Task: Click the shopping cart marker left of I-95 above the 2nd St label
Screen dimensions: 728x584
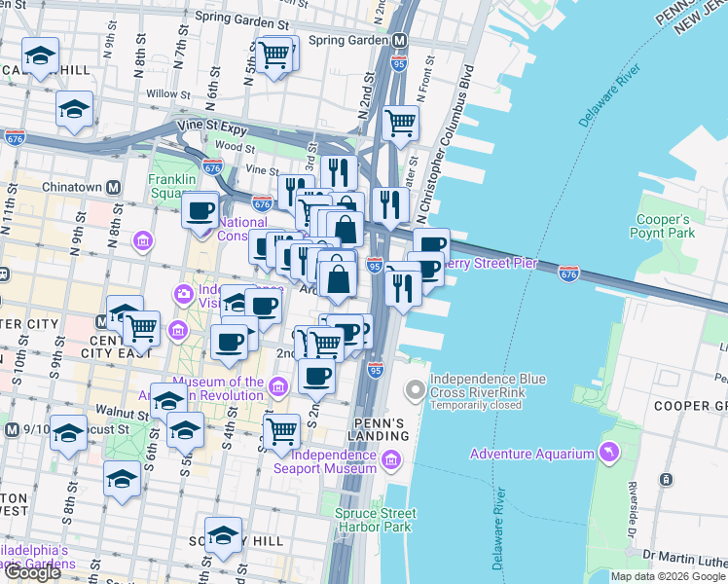Action: [326, 345]
